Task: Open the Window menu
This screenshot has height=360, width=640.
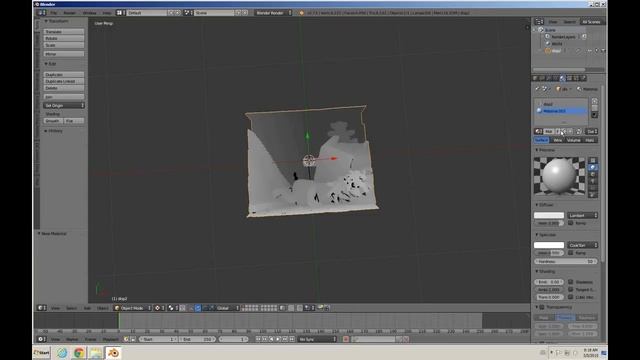Action: pyautogui.click(x=89, y=13)
